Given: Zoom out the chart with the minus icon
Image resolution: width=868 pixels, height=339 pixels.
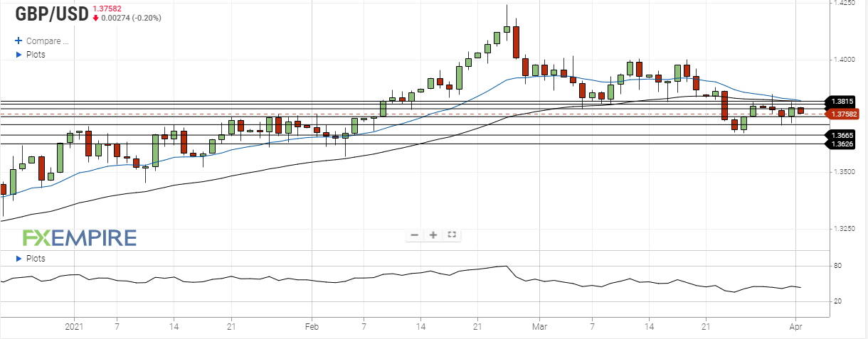Looking at the screenshot, I should pyautogui.click(x=415, y=235).
